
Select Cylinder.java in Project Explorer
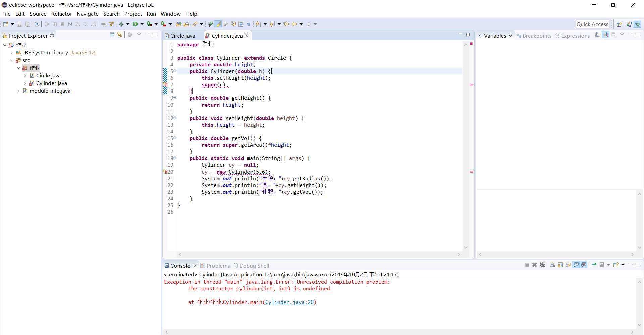coord(48,83)
